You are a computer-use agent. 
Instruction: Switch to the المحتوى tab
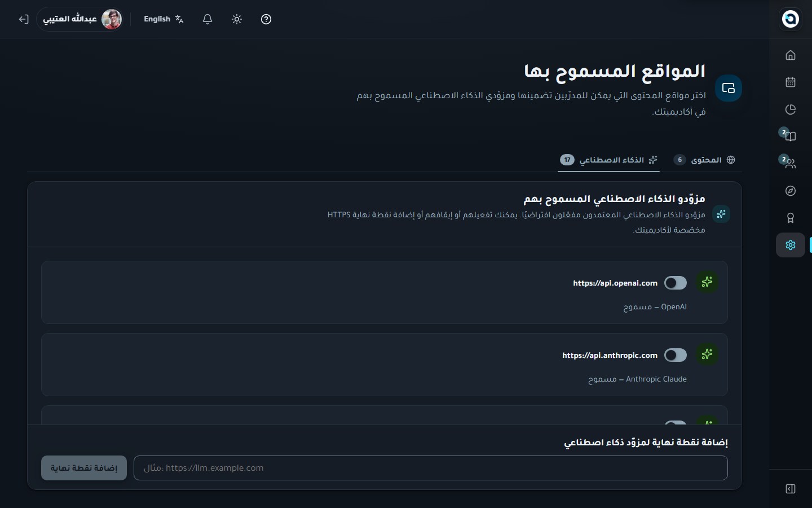point(705,160)
